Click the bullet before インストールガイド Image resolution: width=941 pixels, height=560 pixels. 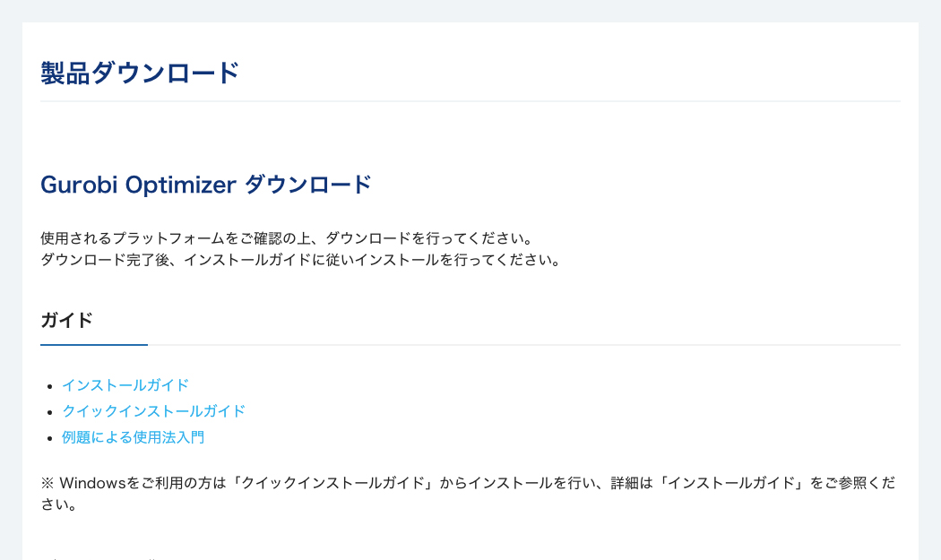pyautogui.click(x=50, y=386)
